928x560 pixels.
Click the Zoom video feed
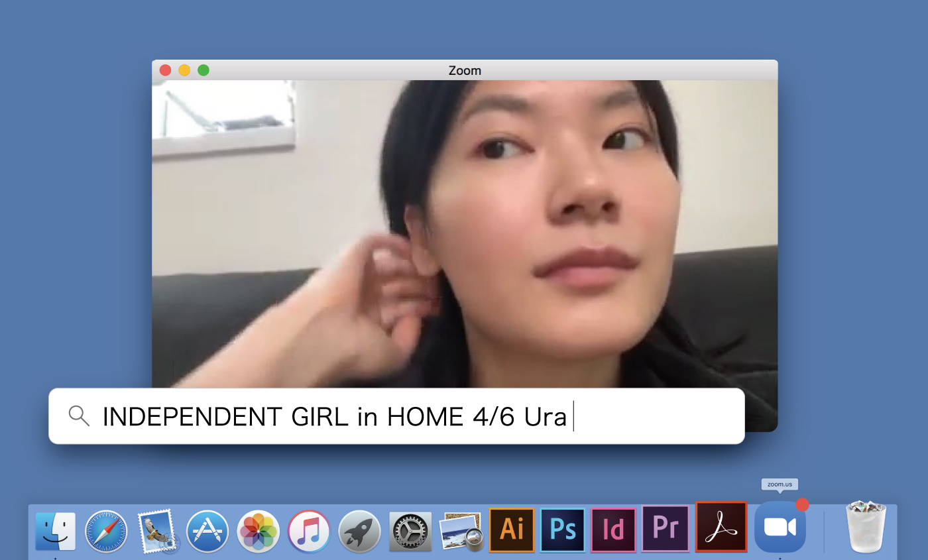point(465,234)
